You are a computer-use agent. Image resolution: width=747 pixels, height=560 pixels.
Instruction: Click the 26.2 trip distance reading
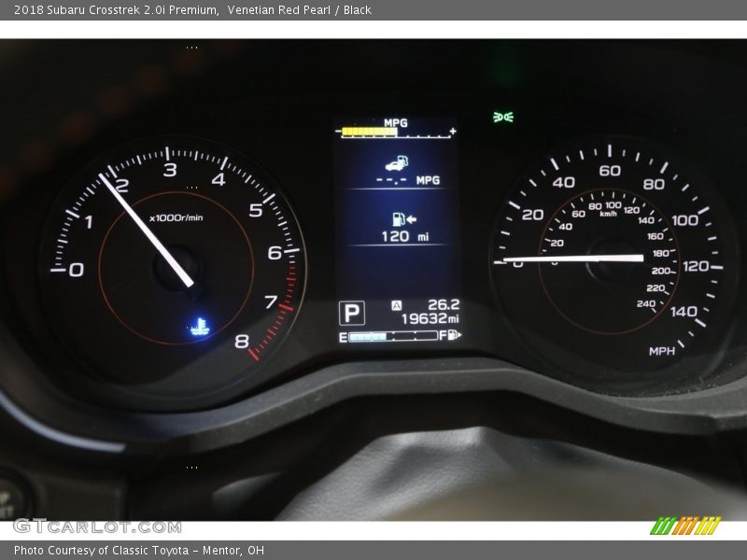(444, 304)
